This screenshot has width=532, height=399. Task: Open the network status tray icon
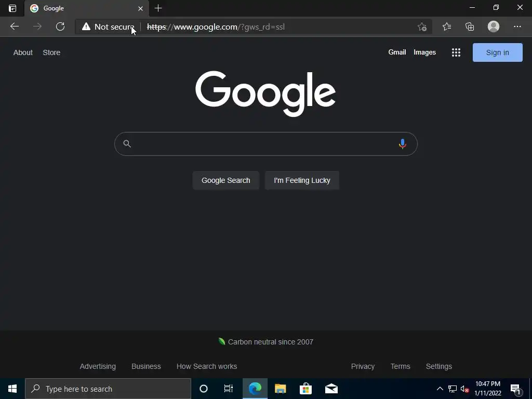tap(453, 389)
